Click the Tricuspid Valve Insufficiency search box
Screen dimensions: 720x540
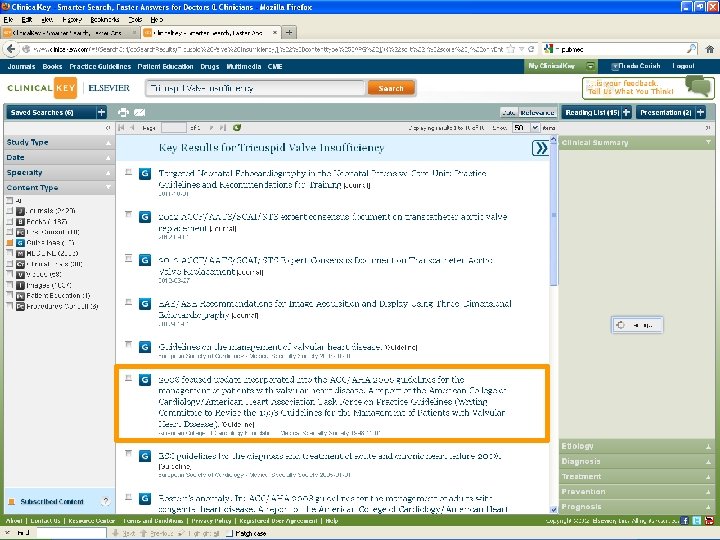pos(255,88)
